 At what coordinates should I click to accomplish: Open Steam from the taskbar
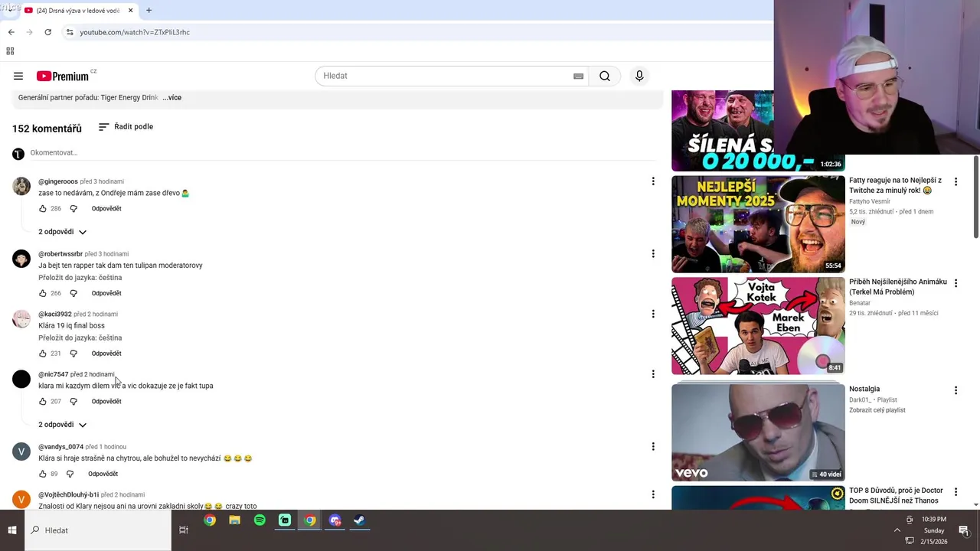pyautogui.click(x=359, y=520)
